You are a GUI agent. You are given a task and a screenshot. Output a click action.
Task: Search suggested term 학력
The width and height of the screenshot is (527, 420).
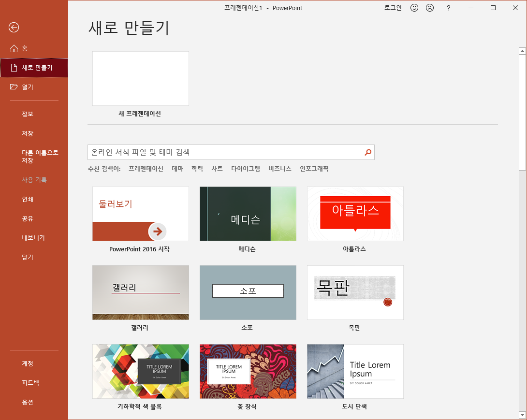point(197,169)
